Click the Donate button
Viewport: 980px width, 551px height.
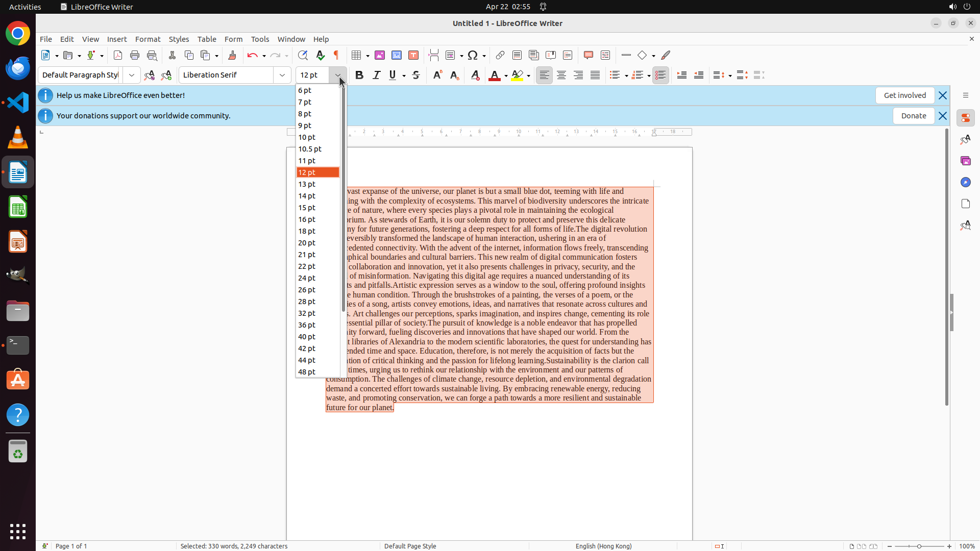coord(913,116)
